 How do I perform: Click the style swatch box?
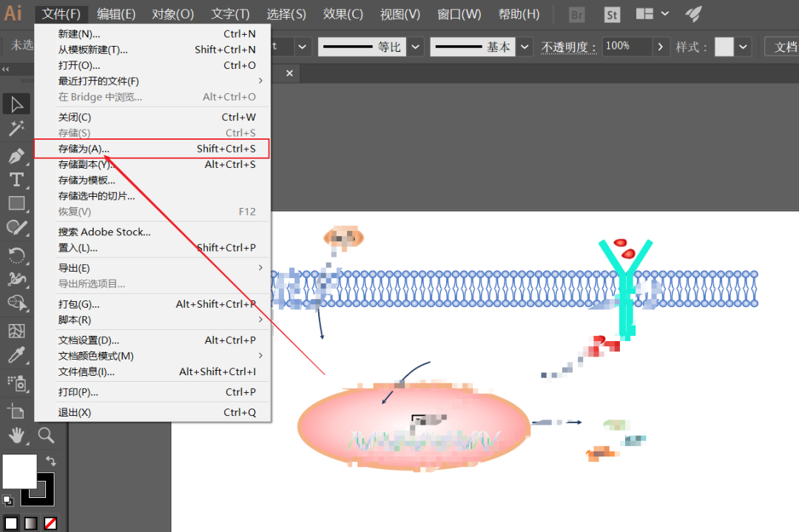pyautogui.click(x=724, y=47)
